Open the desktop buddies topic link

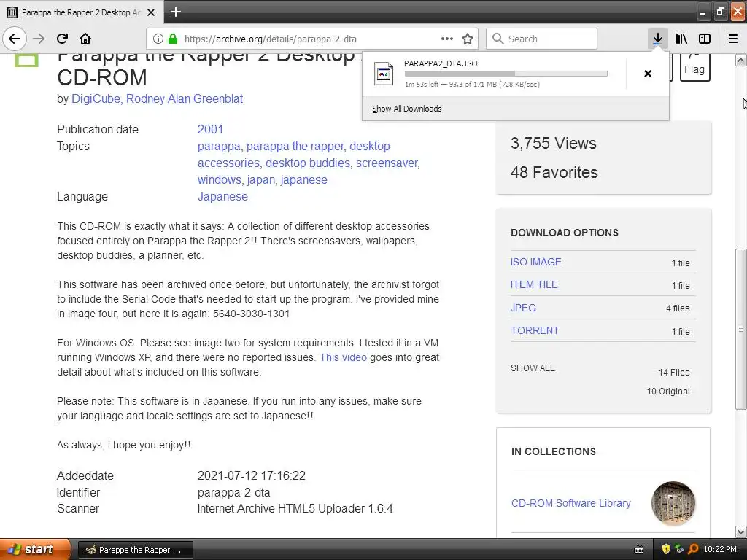[x=308, y=163]
